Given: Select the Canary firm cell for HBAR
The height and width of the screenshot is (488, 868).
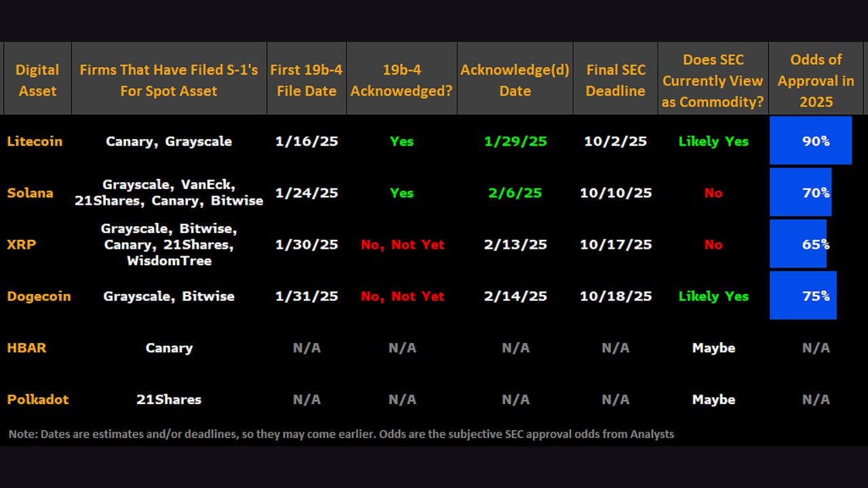Looking at the screenshot, I should point(169,348).
